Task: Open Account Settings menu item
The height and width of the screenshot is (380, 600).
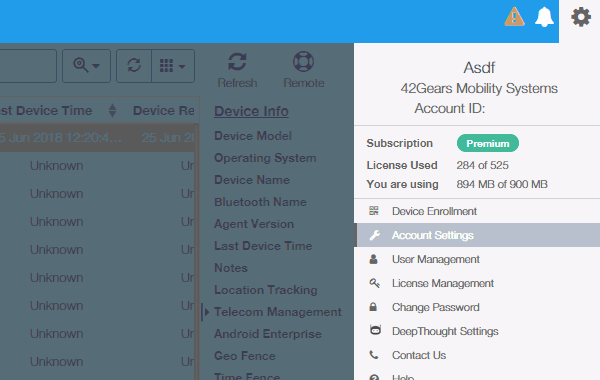Action: point(477,235)
